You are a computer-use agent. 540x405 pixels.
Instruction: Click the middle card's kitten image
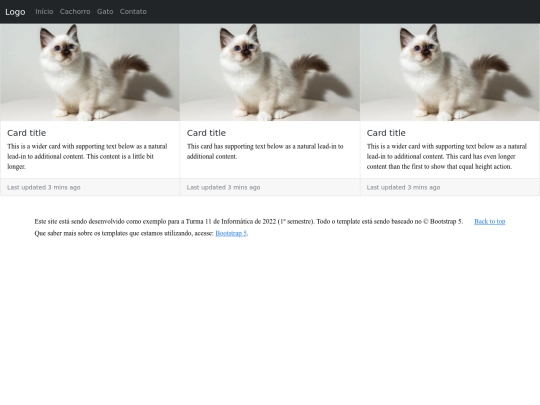click(x=270, y=72)
